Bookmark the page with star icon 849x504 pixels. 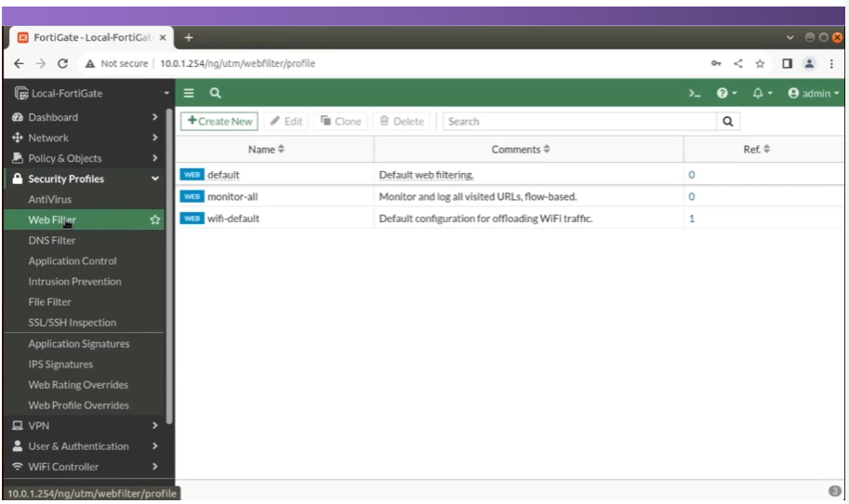click(761, 63)
